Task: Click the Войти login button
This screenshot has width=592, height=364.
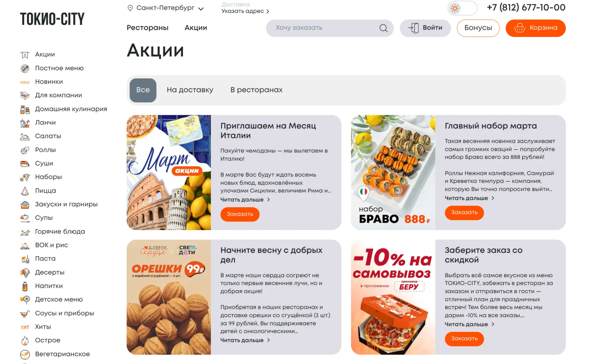Action: pos(425,28)
